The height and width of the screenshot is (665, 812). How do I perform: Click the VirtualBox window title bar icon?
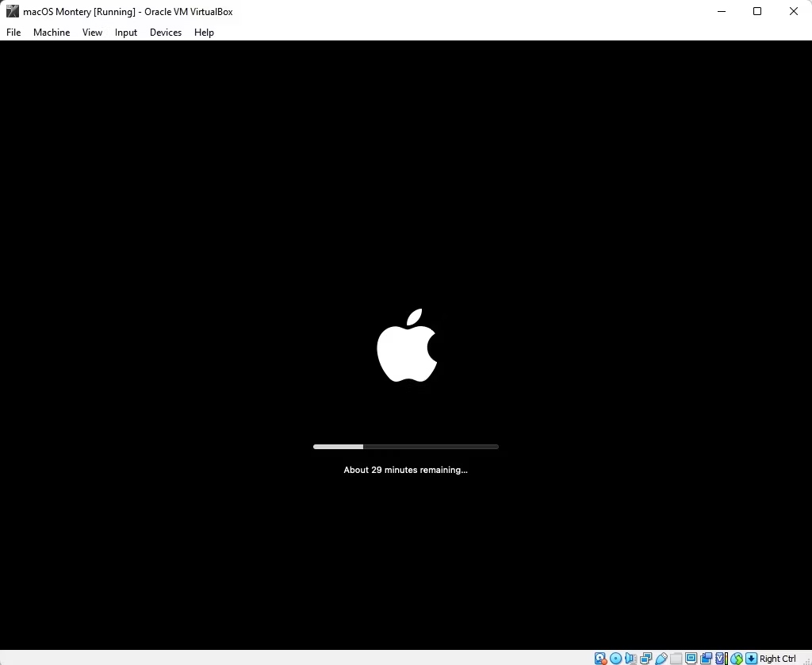pos(13,11)
